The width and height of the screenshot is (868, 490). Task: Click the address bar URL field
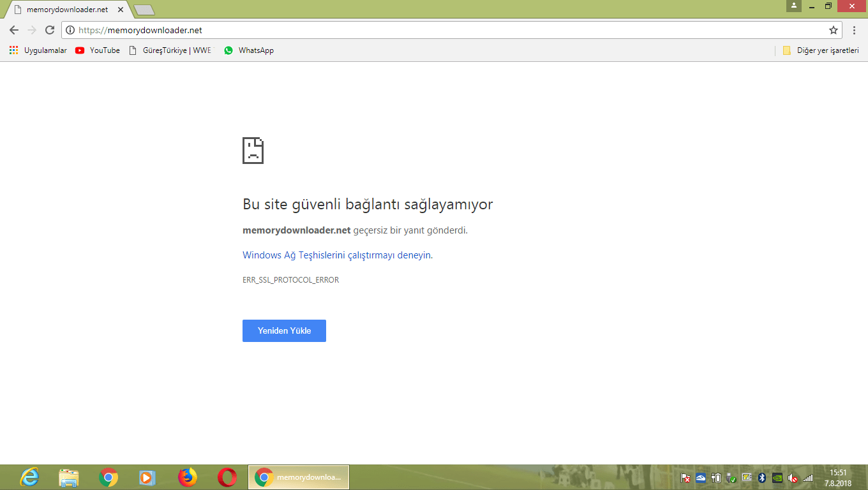point(451,30)
